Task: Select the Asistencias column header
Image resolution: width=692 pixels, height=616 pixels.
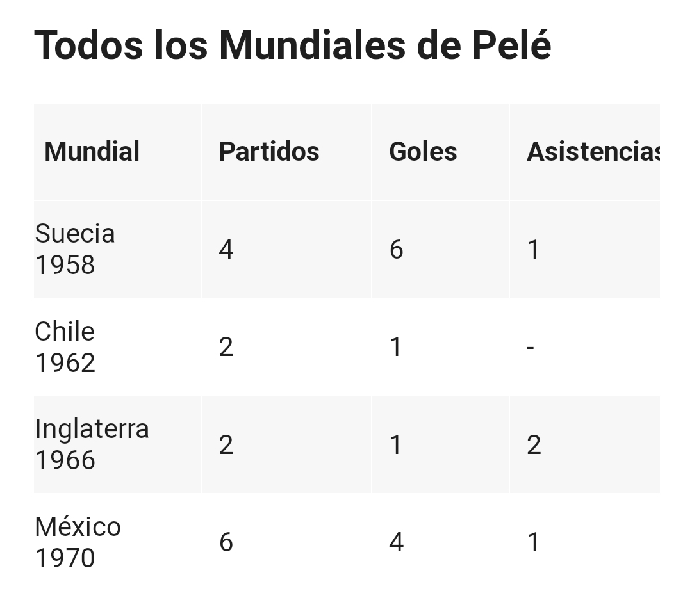Action: pos(593,152)
